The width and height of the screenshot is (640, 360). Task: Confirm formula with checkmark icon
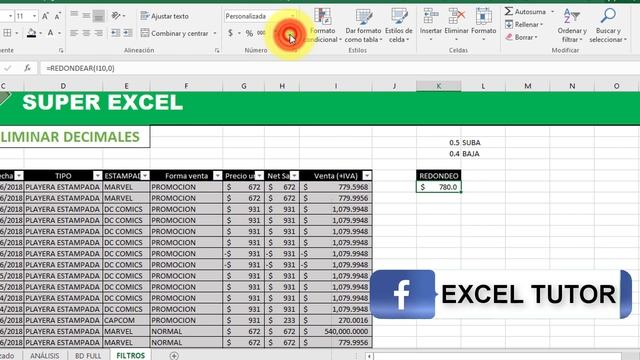tap(8, 68)
